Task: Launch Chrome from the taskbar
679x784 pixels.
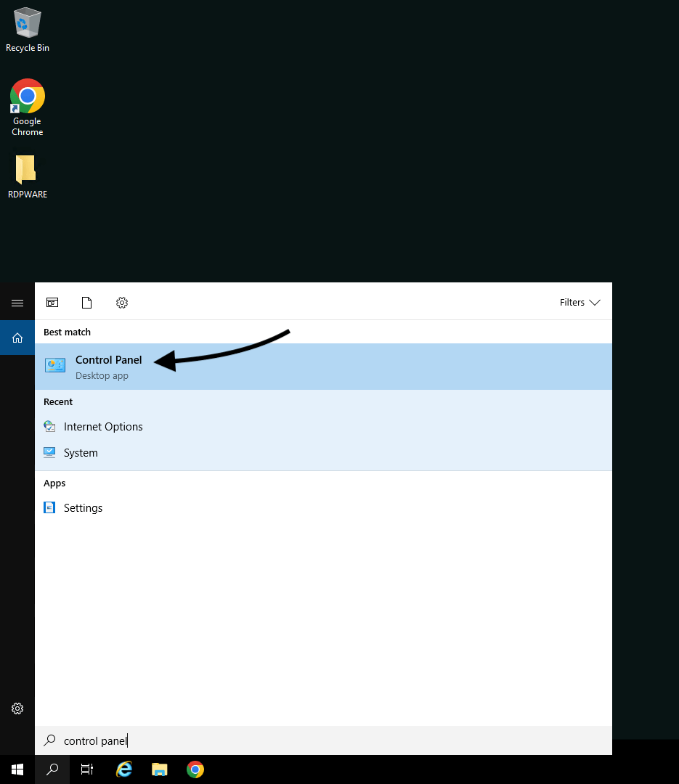Action: [195, 769]
